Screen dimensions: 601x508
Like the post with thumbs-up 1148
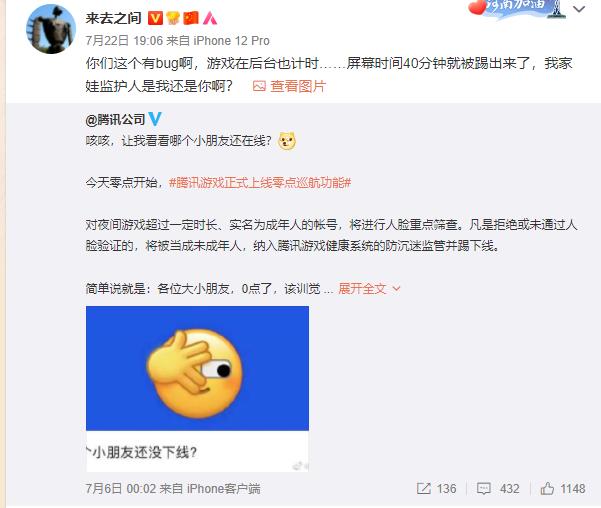click(547, 488)
